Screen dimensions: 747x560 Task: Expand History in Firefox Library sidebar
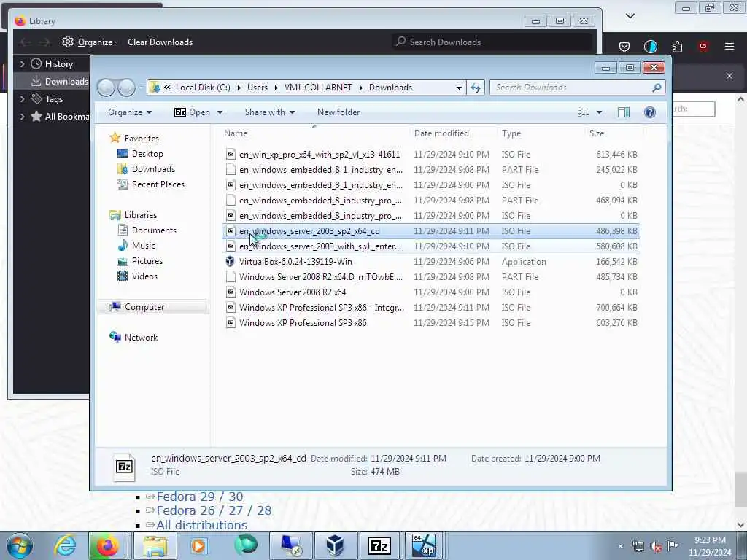22,64
